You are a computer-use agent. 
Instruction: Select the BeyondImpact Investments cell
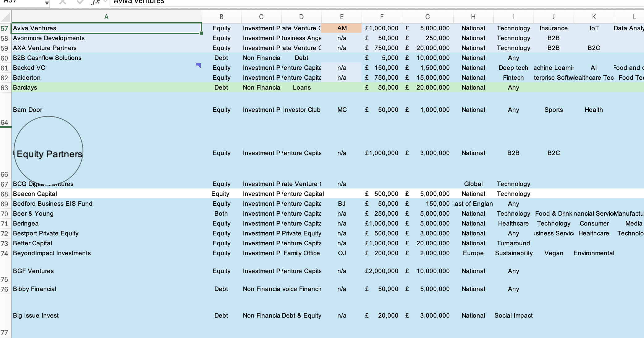106,253
